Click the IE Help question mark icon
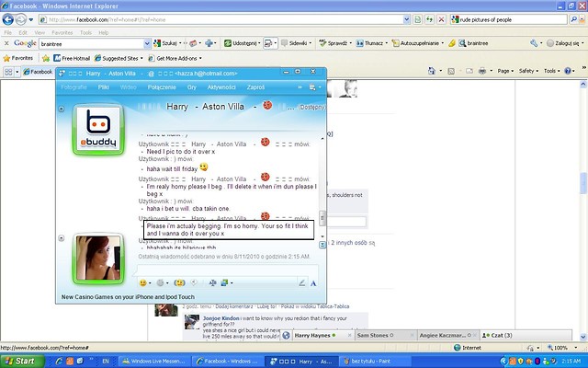 coord(568,71)
